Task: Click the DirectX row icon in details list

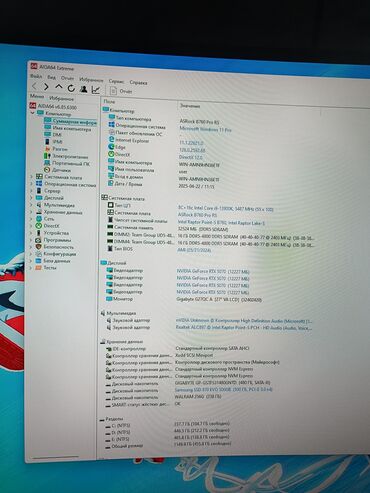Action: [x=111, y=154]
